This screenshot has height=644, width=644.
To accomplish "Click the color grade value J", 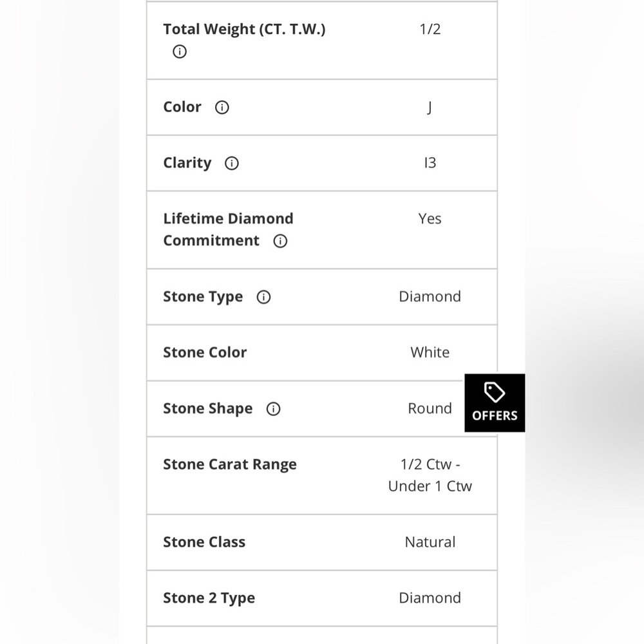I will point(430,108).
